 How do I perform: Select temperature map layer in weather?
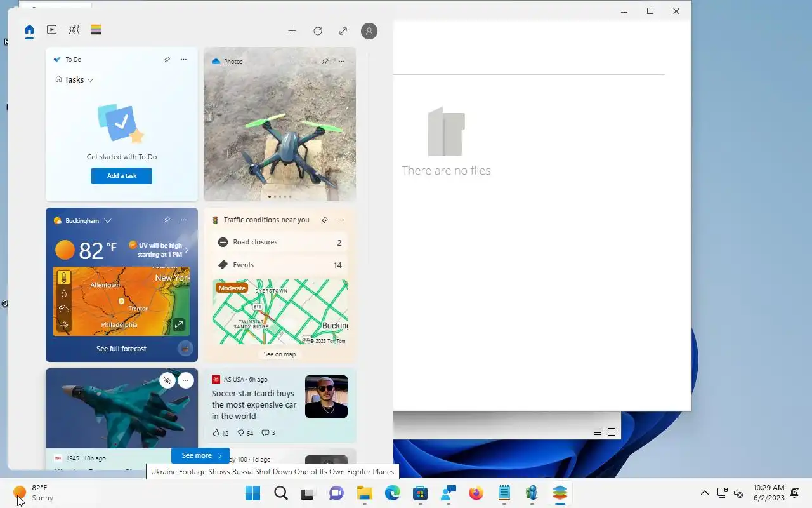click(64, 277)
